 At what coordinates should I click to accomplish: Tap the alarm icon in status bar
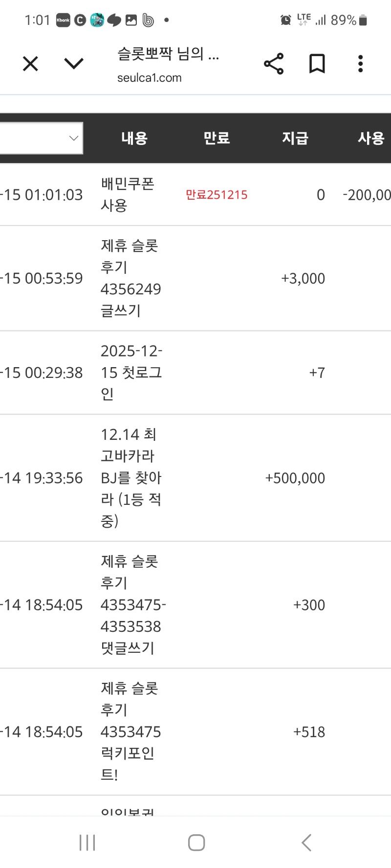point(285,20)
